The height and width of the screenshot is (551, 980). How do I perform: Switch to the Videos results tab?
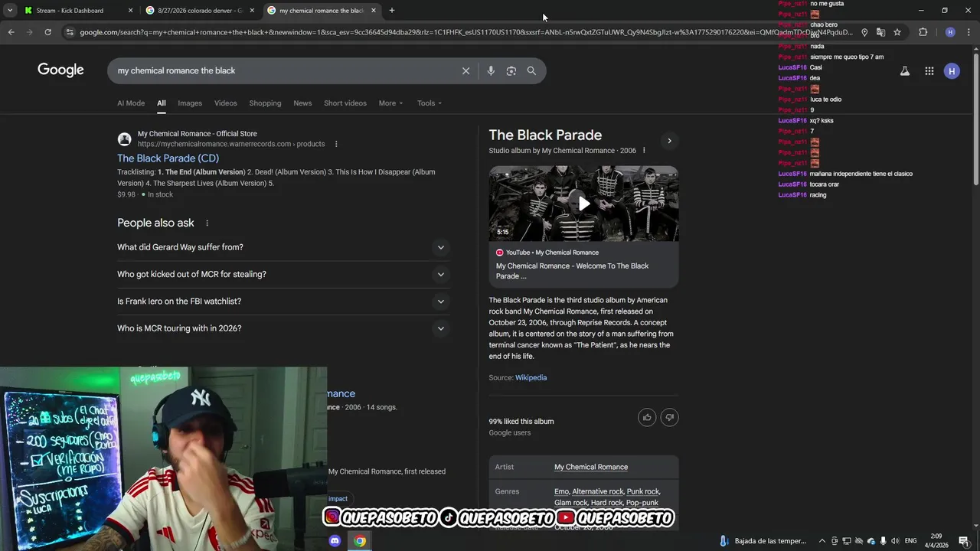[226, 103]
